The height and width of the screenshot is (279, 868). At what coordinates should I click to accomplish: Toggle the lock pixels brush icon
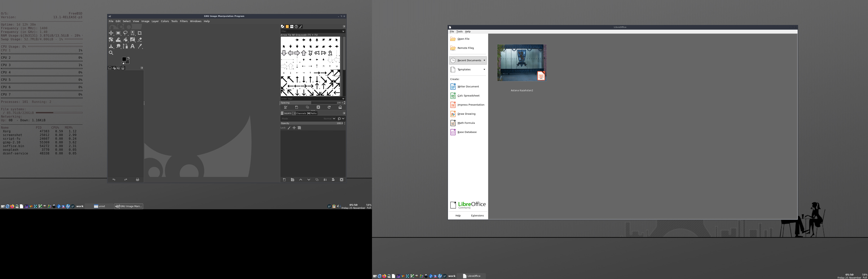289,128
